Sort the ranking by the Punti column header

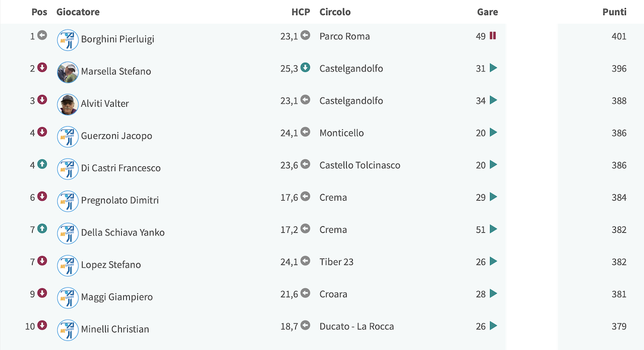coord(614,12)
